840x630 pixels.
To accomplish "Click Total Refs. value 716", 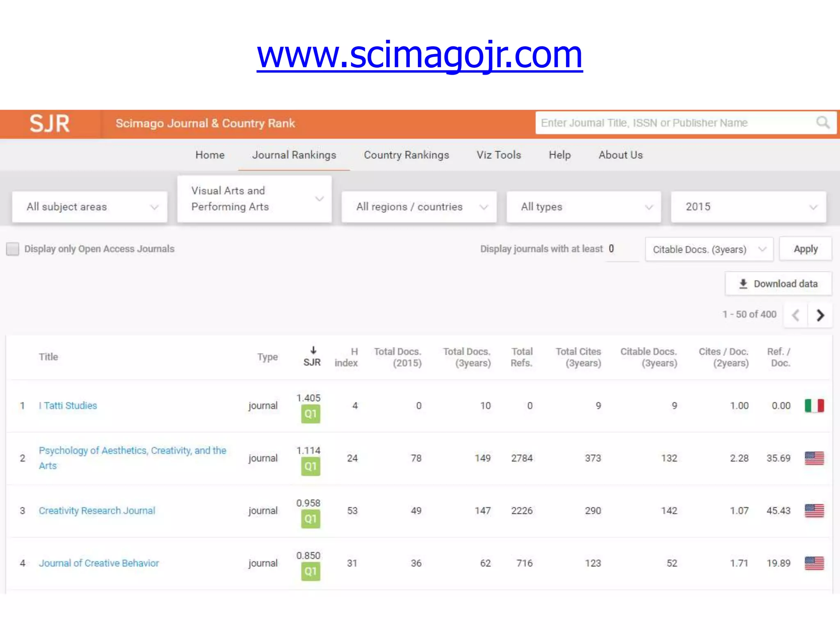I will click(x=525, y=563).
